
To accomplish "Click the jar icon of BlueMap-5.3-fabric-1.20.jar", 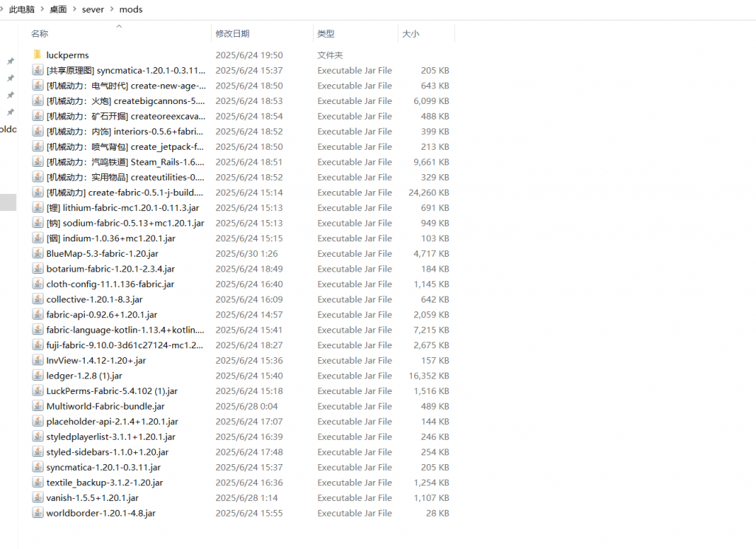I will pyautogui.click(x=38, y=253).
